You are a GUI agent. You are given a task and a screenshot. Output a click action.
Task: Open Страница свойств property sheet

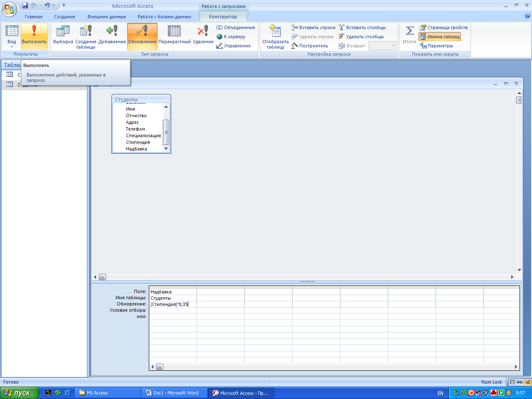click(x=443, y=27)
